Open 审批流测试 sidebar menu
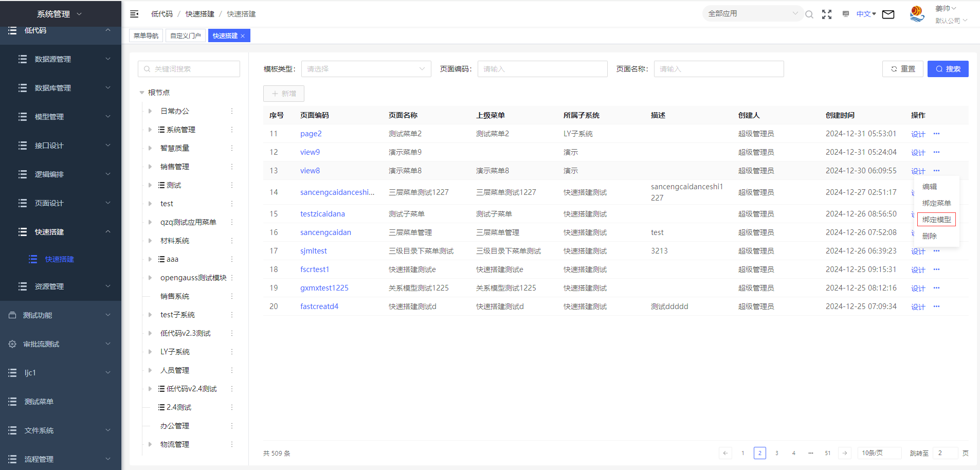 click(x=61, y=344)
